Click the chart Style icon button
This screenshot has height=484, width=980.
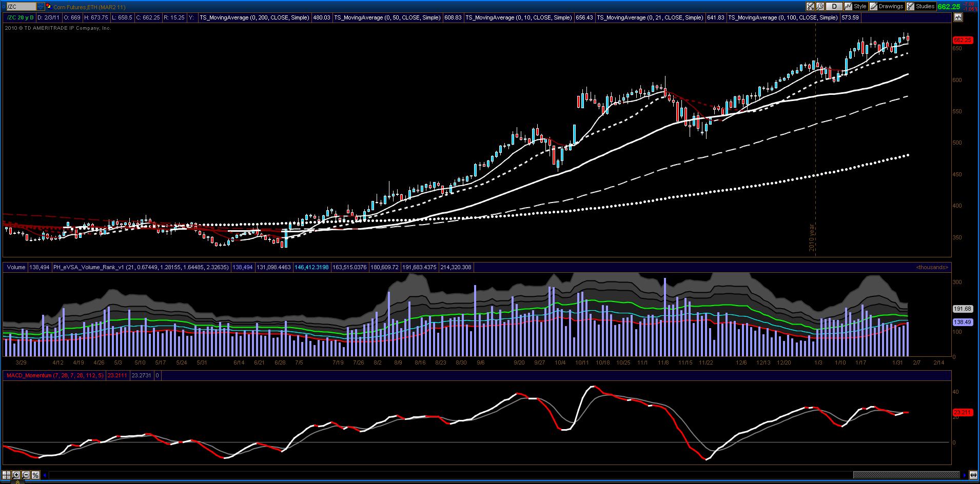click(855, 7)
